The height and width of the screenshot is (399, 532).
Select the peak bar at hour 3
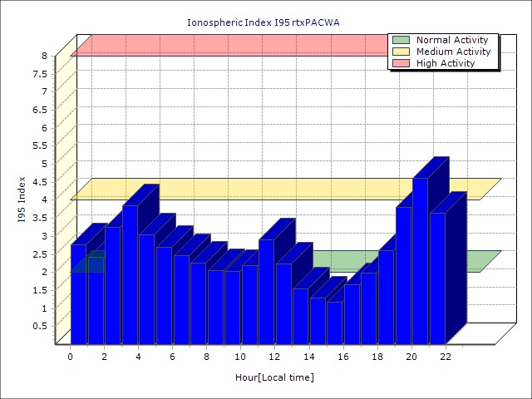coord(130,274)
